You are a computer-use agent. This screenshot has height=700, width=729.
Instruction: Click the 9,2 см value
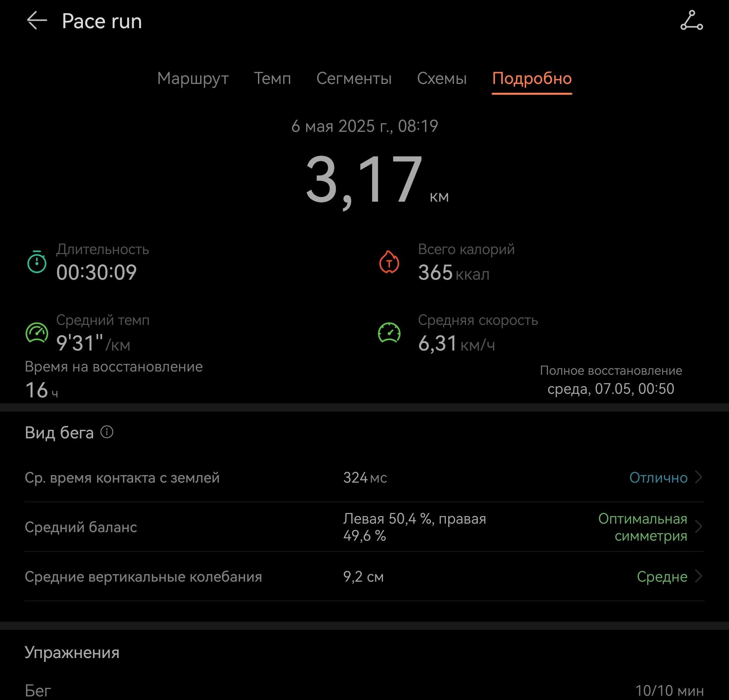[363, 577]
